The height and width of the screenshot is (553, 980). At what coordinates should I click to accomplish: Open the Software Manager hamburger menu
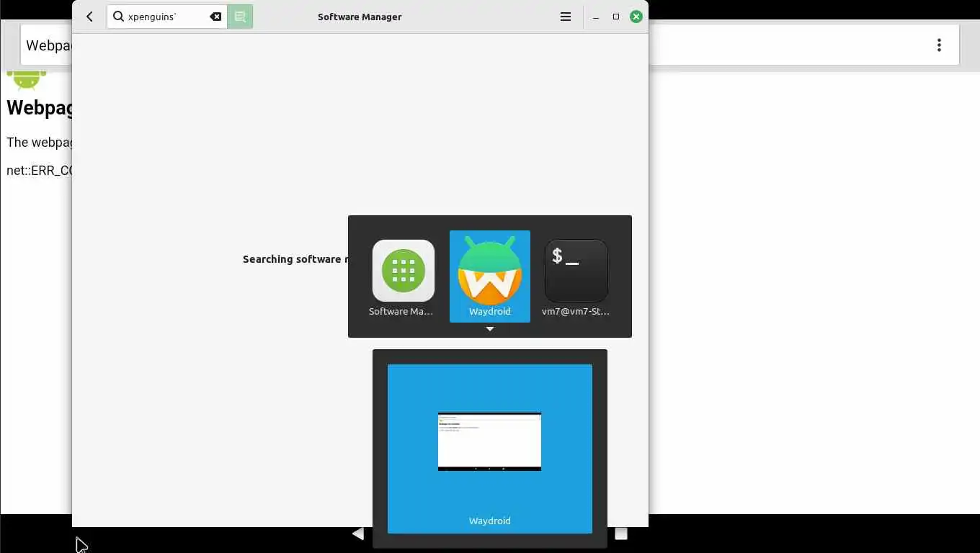click(566, 17)
